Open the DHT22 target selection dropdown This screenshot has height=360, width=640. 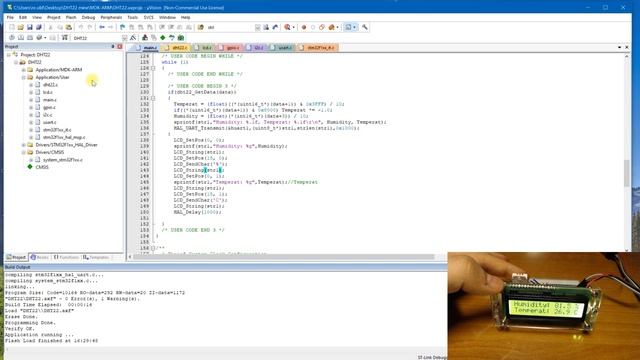coord(124,38)
